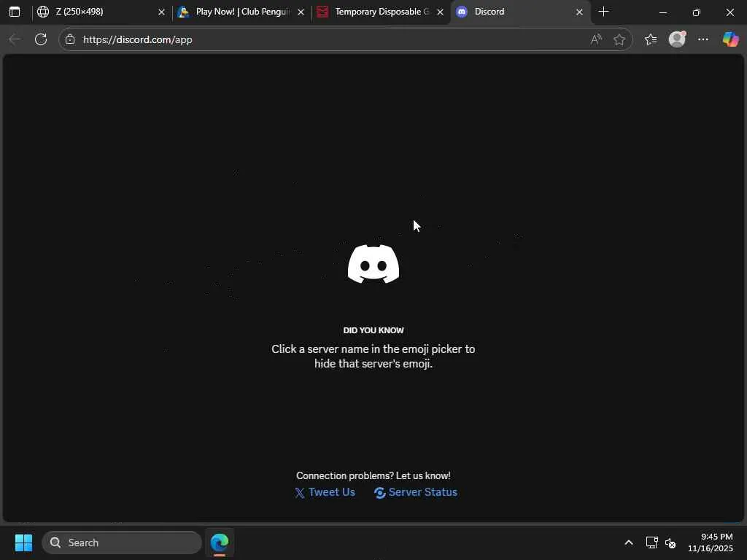The height and width of the screenshot is (560, 747).
Task: Close the Discord tab
Action: 579,12
